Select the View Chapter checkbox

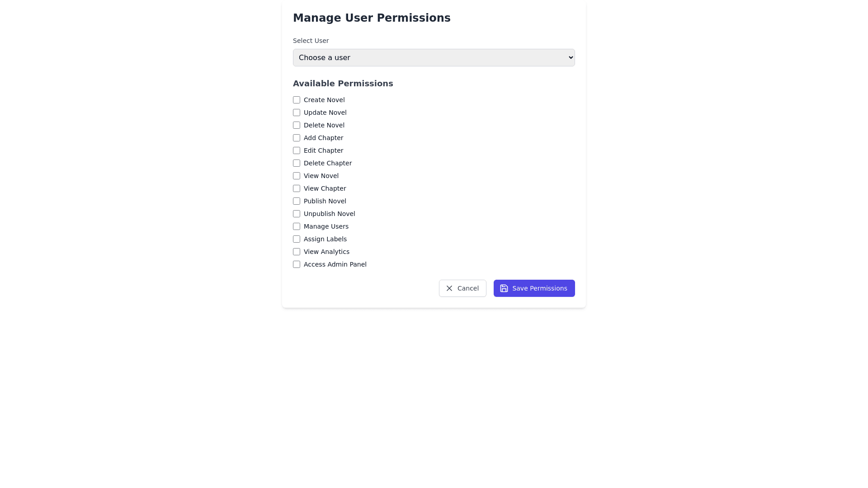point(297,188)
